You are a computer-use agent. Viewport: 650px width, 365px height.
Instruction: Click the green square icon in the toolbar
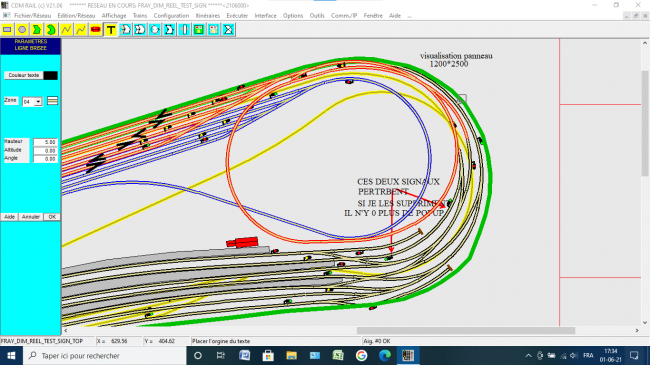tap(199, 29)
